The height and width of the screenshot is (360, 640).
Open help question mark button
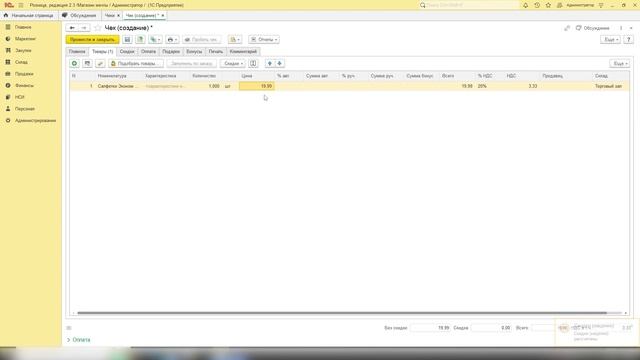(x=629, y=40)
